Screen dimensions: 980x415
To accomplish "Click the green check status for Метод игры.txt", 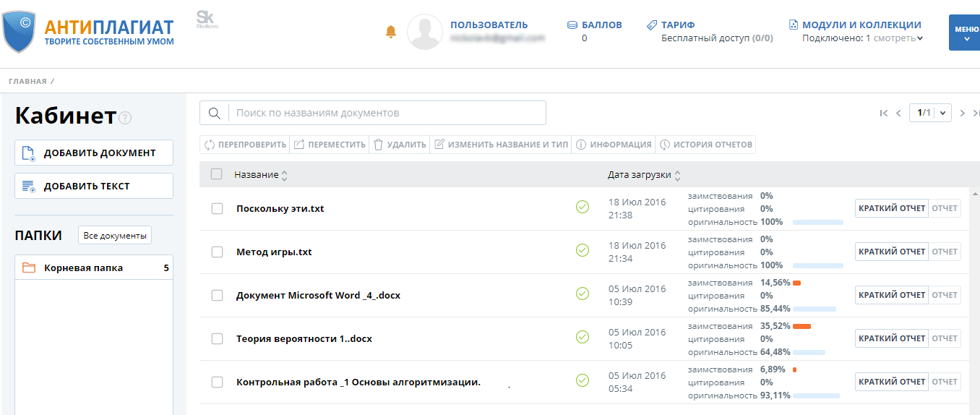I will pyautogui.click(x=582, y=250).
